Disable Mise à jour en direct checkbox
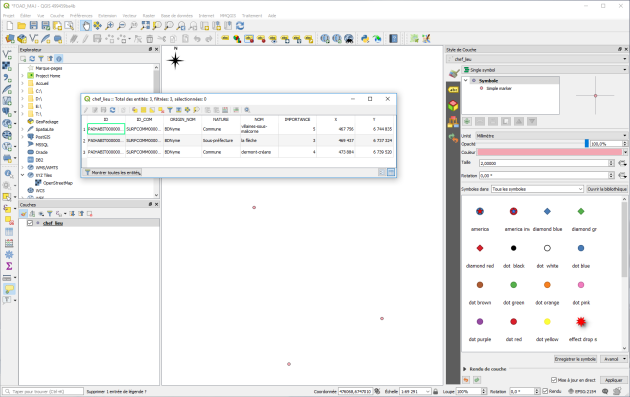This screenshot has width=630, height=397. click(x=554, y=380)
